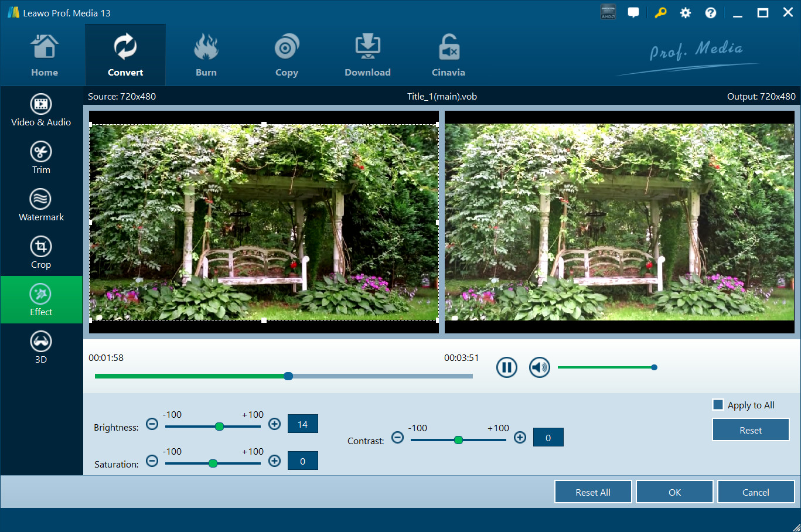Increase contrast with the plus button
Image resolution: width=801 pixels, height=532 pixels.
520,438
